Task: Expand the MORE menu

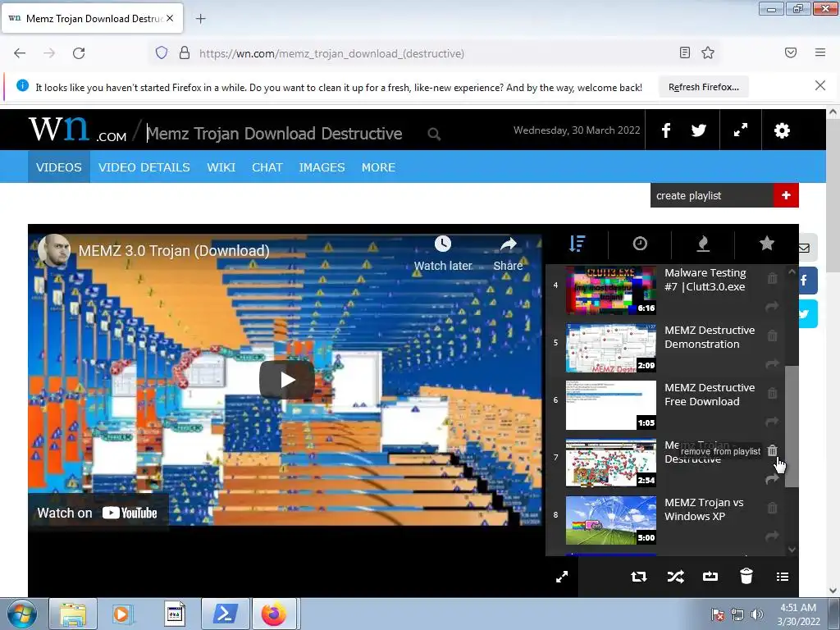Action: point(378,167)
